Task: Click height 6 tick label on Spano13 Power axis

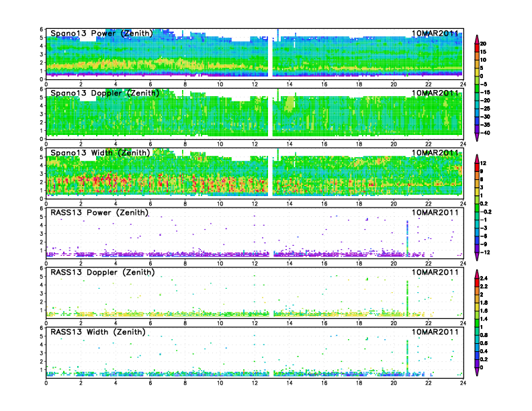Action: [x=42, y=29]
